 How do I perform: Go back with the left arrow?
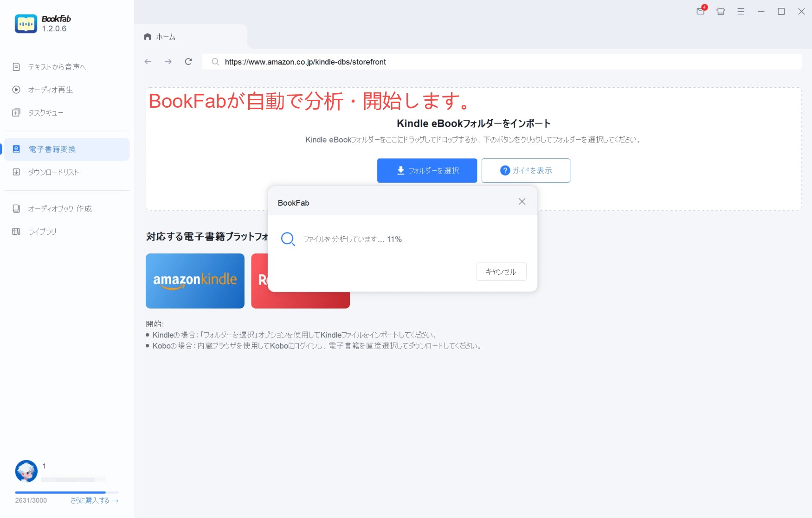pos(148,61)
